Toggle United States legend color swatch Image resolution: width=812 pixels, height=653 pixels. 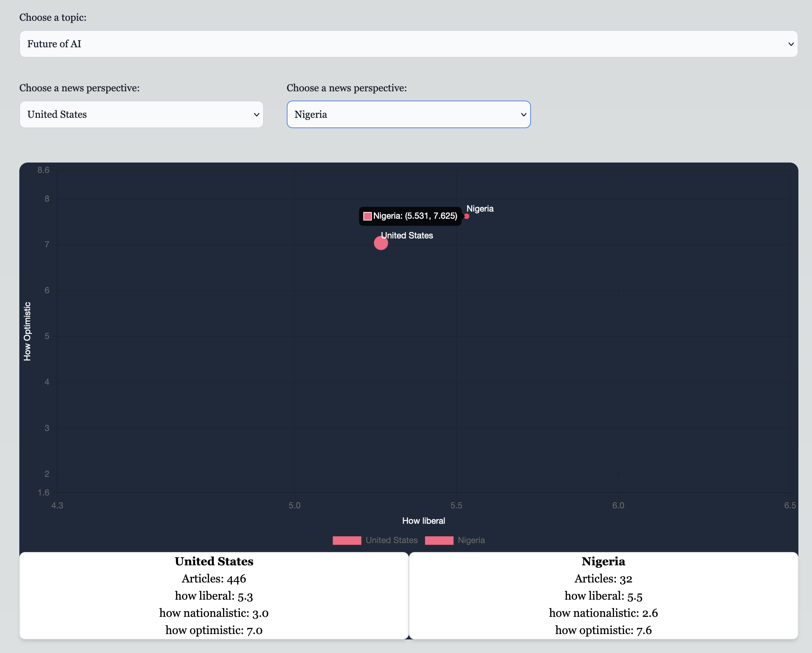coord(347,540)
